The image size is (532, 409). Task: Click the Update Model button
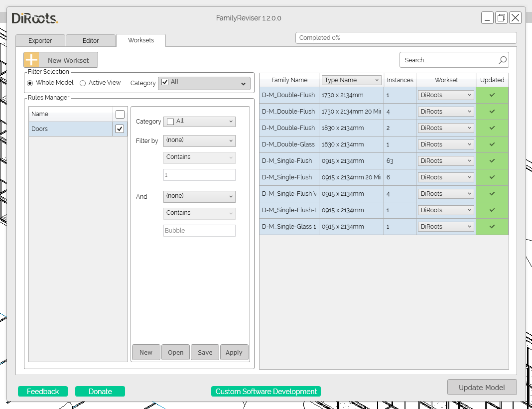482,387
